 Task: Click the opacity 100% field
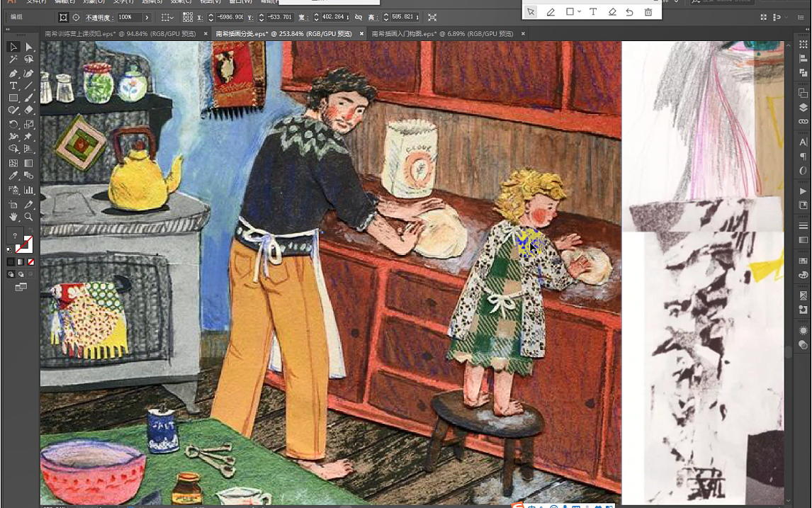click(130, 18)
